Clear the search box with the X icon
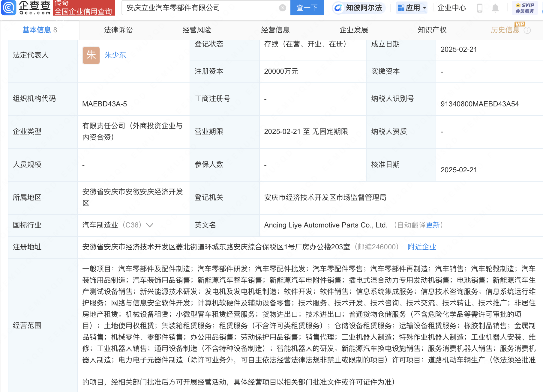The height and width of the screenshot is (392, 543). click(x=282, y=8)
